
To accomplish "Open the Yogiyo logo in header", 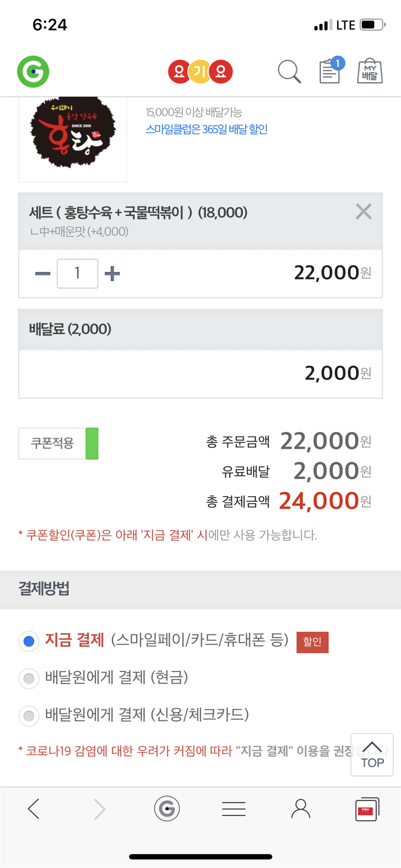I will click(200, 72).
